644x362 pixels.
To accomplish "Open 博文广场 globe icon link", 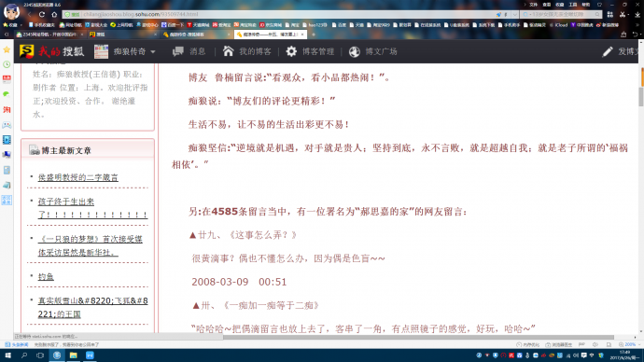I will tap(373, 51).
